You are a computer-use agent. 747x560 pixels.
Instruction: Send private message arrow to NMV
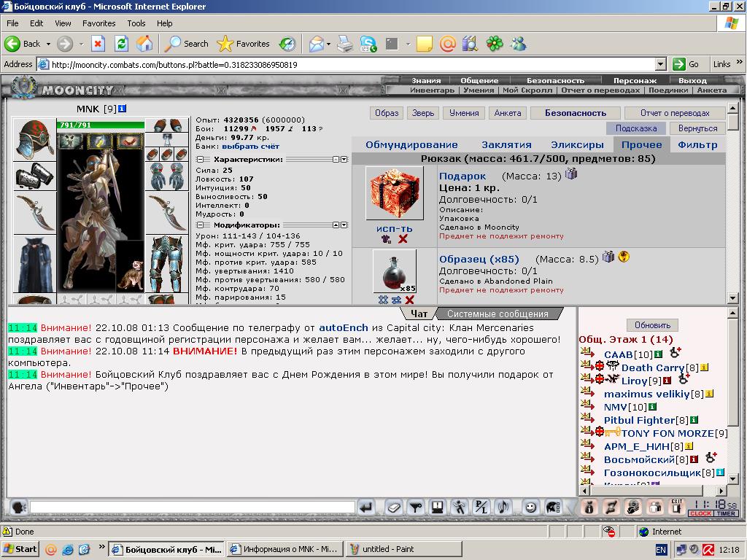pos(587,405)
